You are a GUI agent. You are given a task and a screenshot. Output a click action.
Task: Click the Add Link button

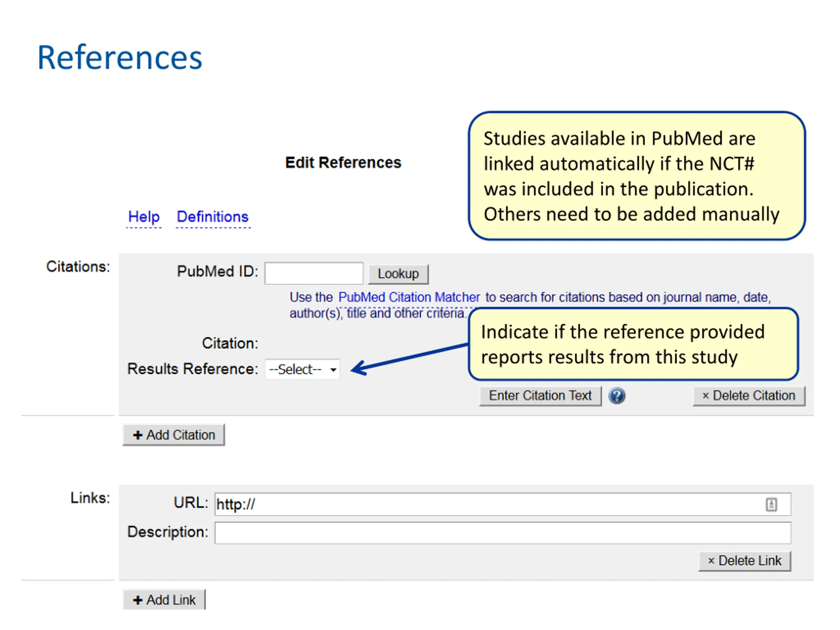click(164, 599)
